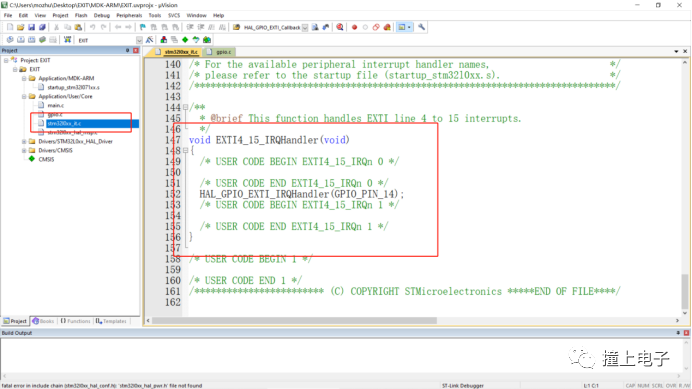Image resolution: width=692 pixels, height=389 pixels.
Task: Click the Save All icon
Action: 42,27
